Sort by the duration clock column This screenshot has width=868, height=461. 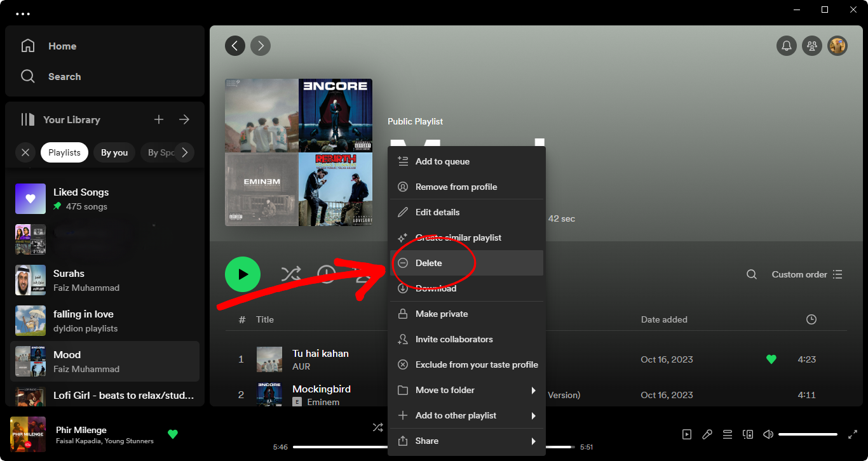point(811,319)
